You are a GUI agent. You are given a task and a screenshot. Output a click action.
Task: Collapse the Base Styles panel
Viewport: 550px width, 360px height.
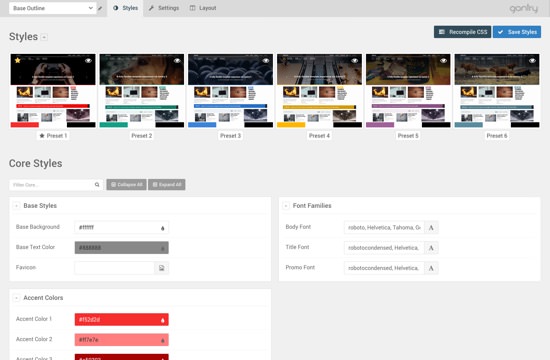pos(16,206)
